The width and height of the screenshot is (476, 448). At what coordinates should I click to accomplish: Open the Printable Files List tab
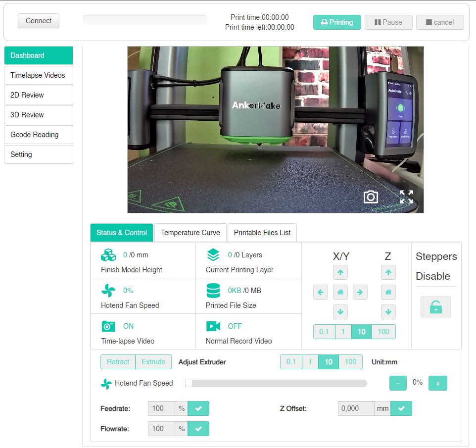(262, 233)
